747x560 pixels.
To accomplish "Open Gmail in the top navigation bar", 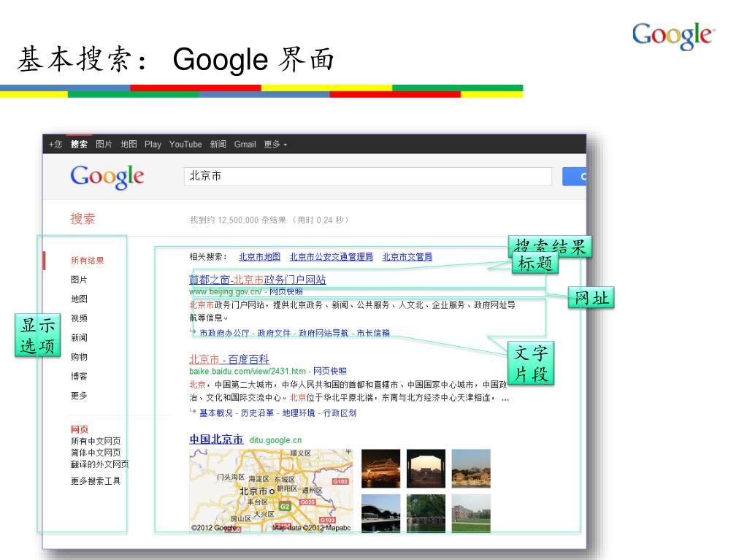I will [x=245, y=145].
